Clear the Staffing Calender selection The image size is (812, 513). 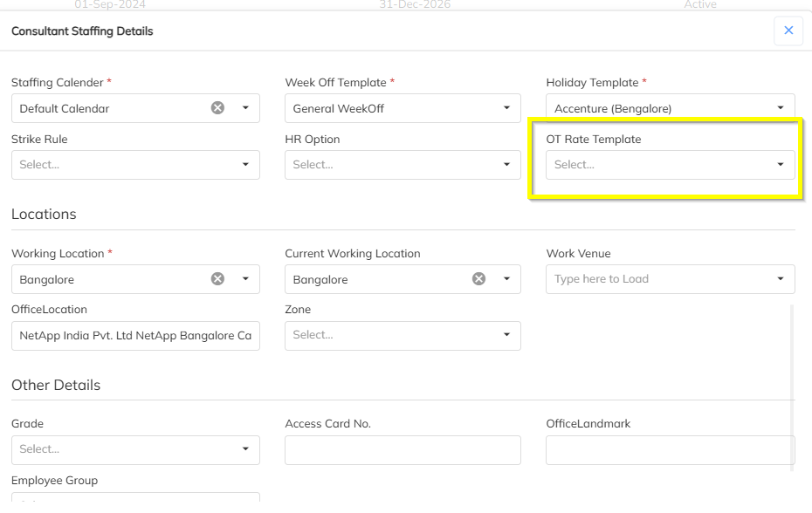217,108
